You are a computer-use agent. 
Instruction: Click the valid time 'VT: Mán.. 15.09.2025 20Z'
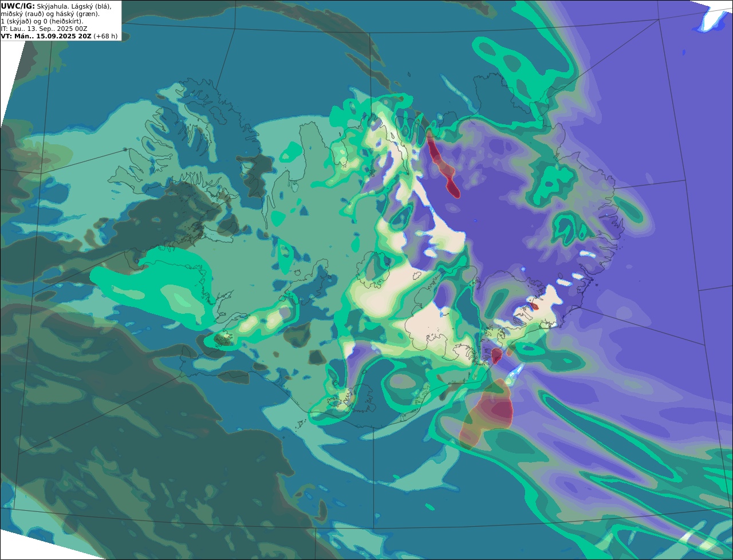tap(46, 36)
